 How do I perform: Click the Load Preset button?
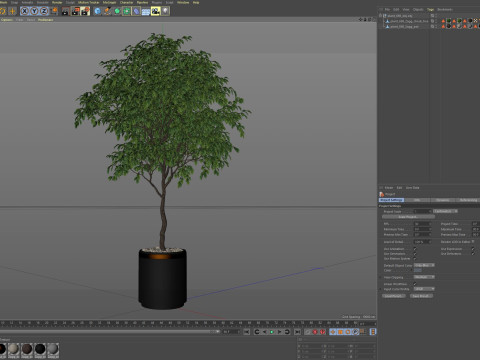[x=394, y=296]
